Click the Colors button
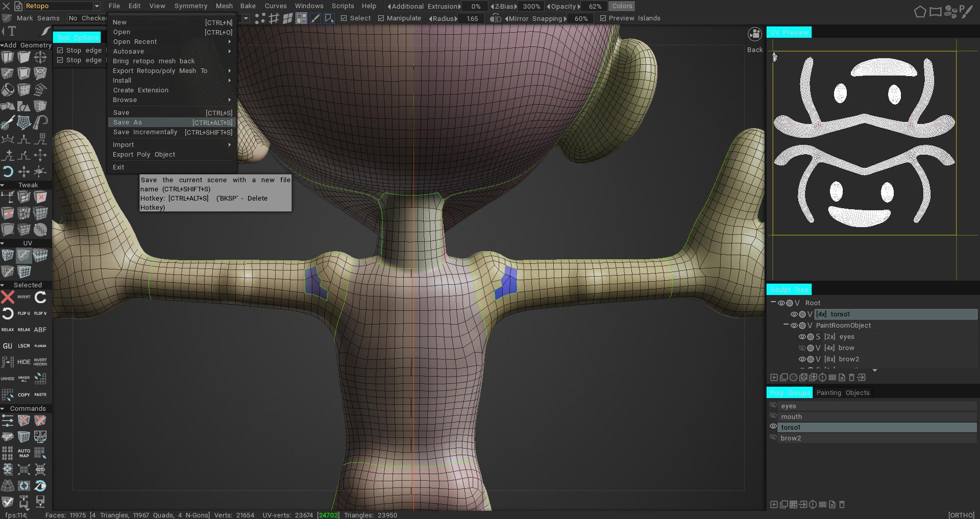 click(622, 6)
